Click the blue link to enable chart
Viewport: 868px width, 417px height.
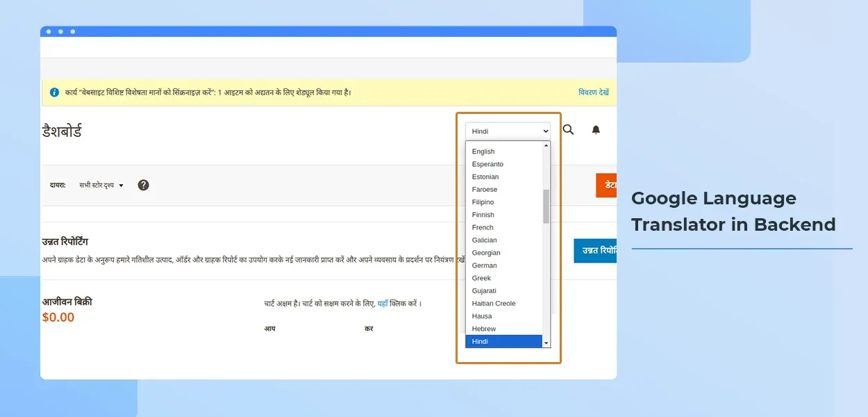point(382,304)
